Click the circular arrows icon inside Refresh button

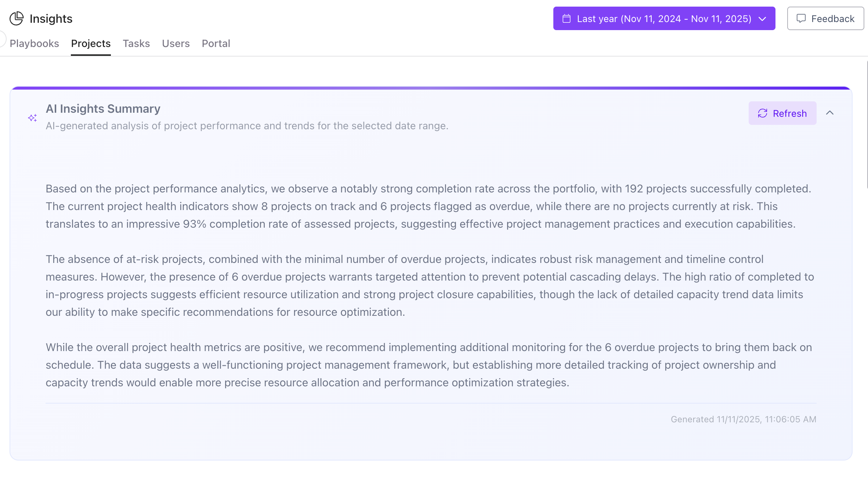click(x=763, y=113)
